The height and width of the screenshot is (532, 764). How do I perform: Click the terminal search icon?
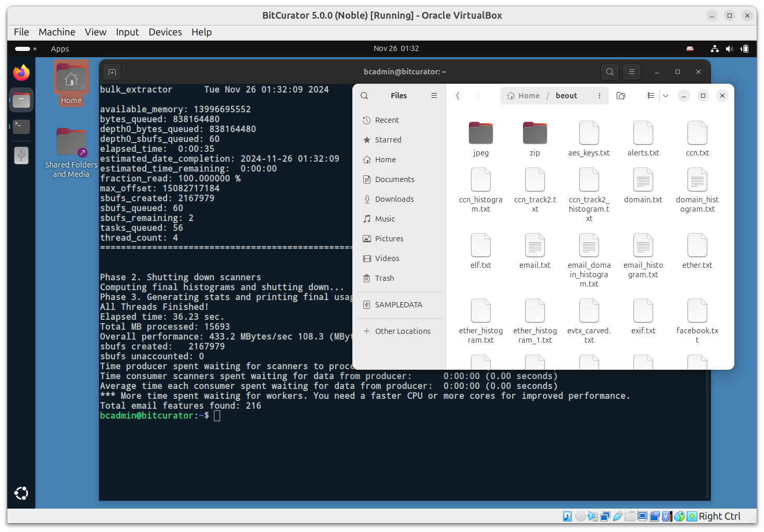click(610, 72)
